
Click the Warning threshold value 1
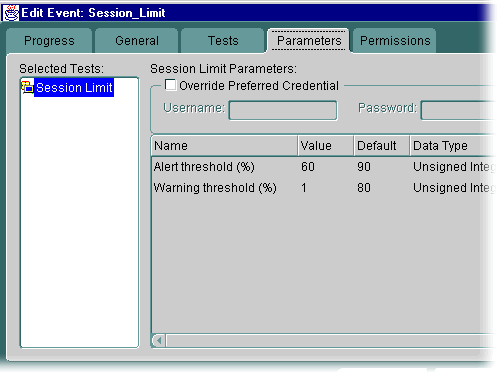point(304,188)
